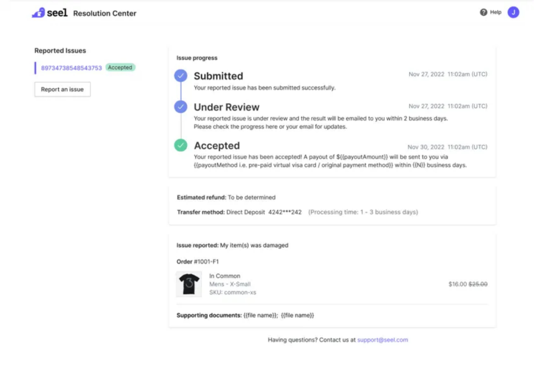Click the In Common product name

click(224, 276)
